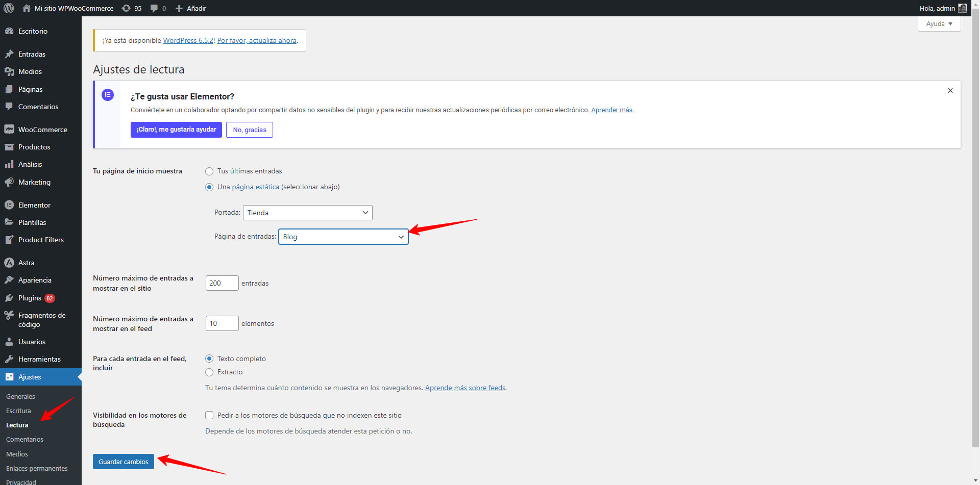Click the updates icon showing 95

pos(126,8)
